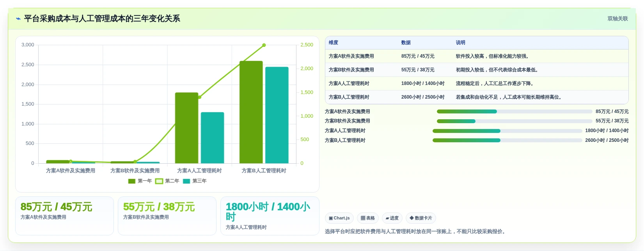
Task: Click progress bar for 方案B软件及实施费用
Action: click(x=514, y=121)
